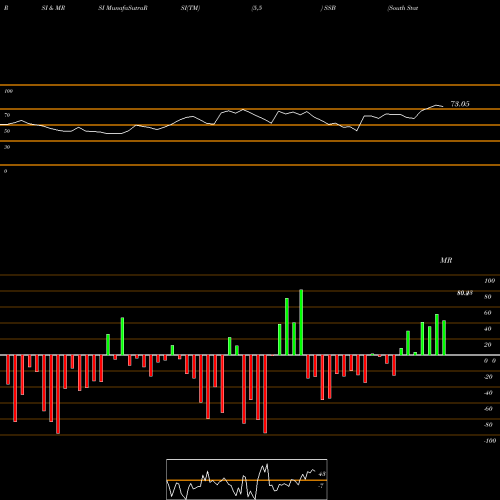The height and width of the screenshot is (500, 500).
Task: Click the RSI axis label 70
Action: (7, 115)
